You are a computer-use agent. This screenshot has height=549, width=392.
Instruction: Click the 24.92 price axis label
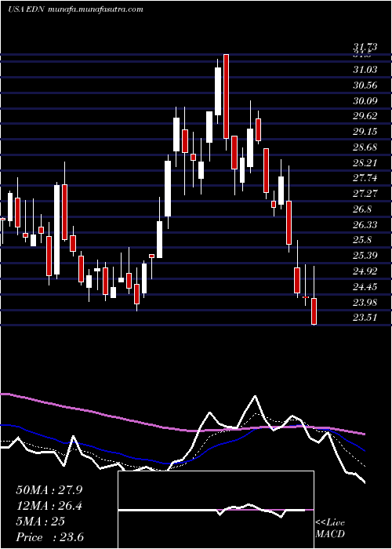[365, 271]
